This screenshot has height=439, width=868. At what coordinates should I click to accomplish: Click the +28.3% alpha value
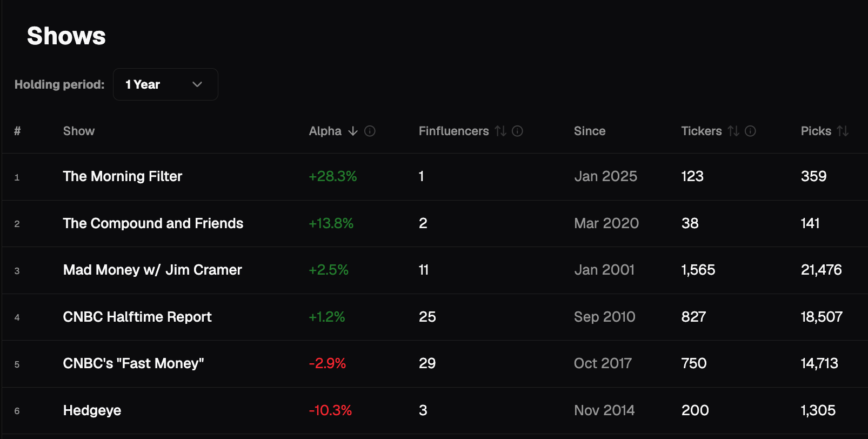coord(332,176)
